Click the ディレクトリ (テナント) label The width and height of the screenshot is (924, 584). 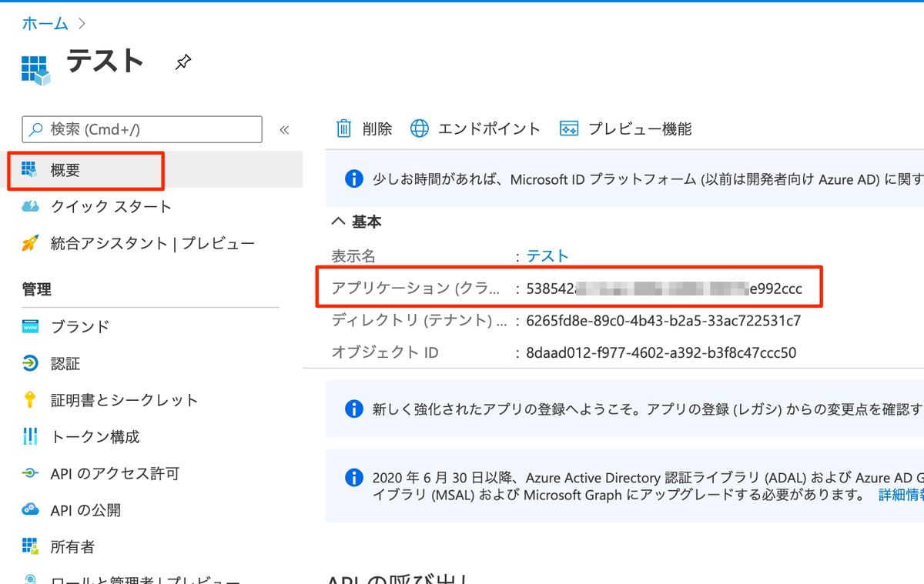coord(420,320)
